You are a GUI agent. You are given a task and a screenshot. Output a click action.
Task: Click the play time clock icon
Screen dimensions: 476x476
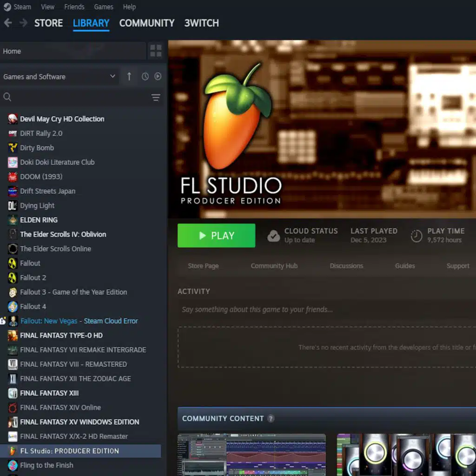point(416,236)
